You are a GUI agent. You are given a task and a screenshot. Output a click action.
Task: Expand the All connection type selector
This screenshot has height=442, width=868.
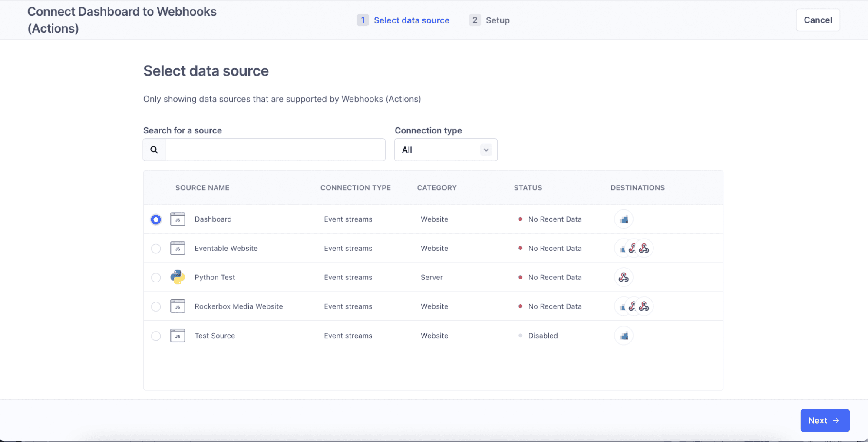coord(446,150)
